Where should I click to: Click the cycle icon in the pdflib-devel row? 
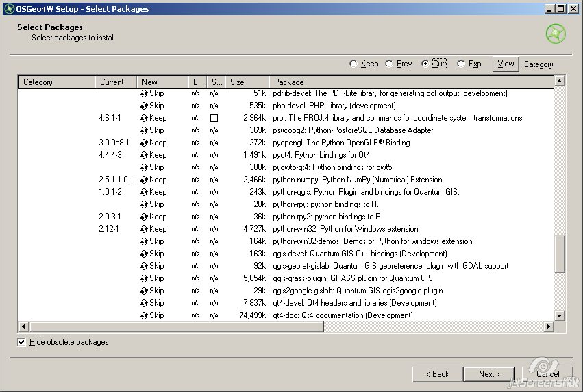(x=145, y=94)
